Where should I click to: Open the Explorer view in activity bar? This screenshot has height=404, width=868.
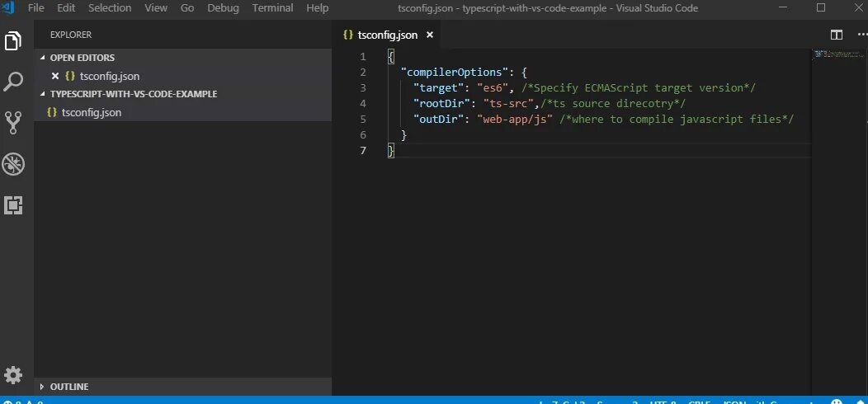point(13,41)
